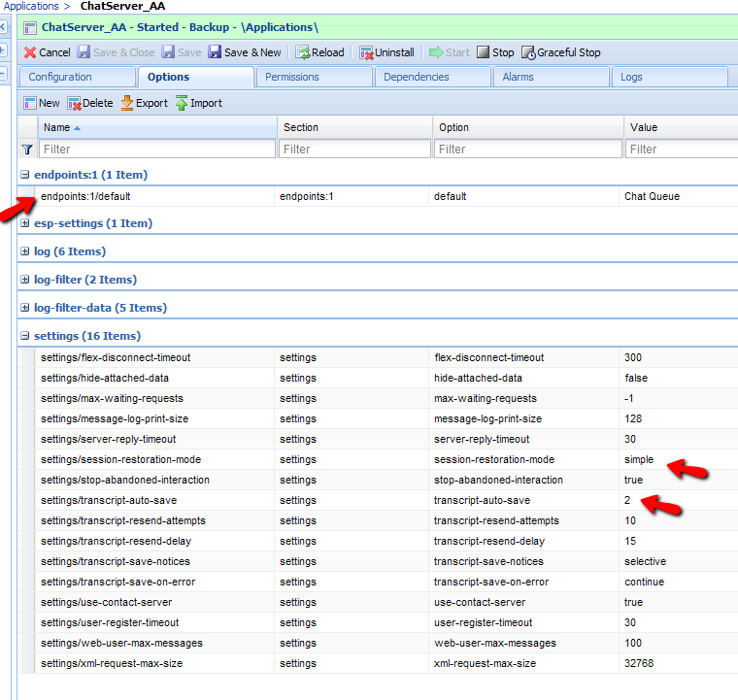This screenshot has width=738, height=700.
Task: Click the Save & New icon
Action: 215,52
